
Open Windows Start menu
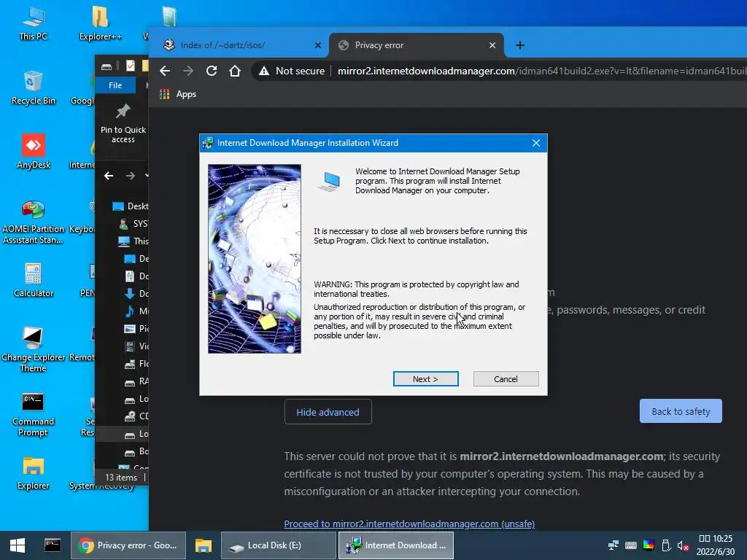[x=18, y=545]
